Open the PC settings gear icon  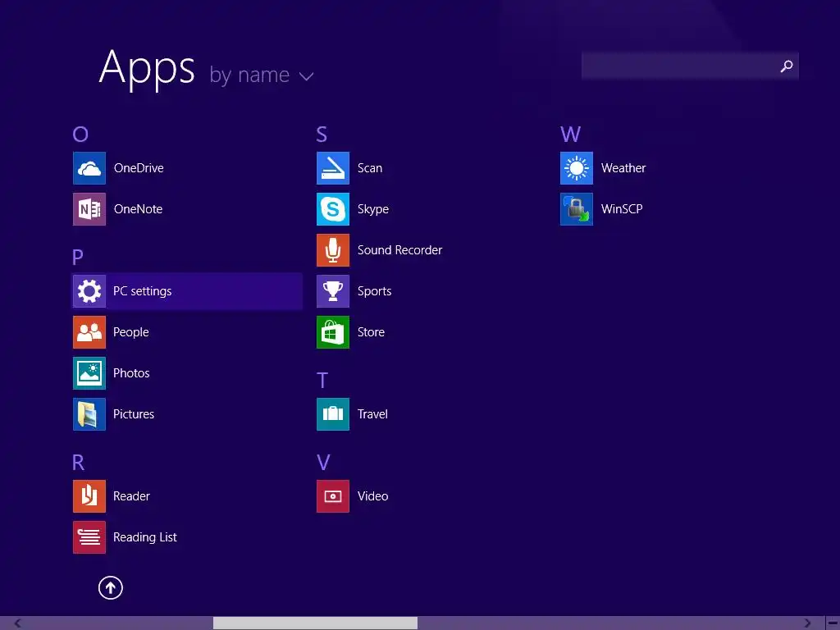tap(89, 291)
